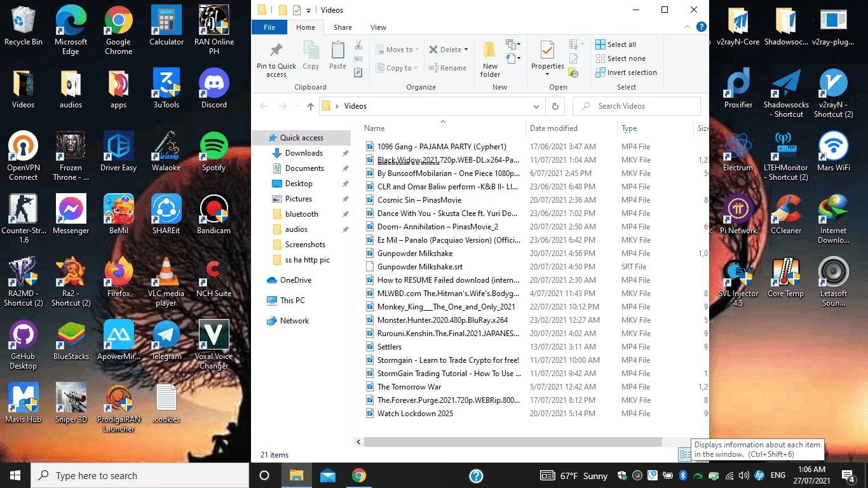
Task: Click the volume speaker tray icon
Action: (x=744, y=475)
